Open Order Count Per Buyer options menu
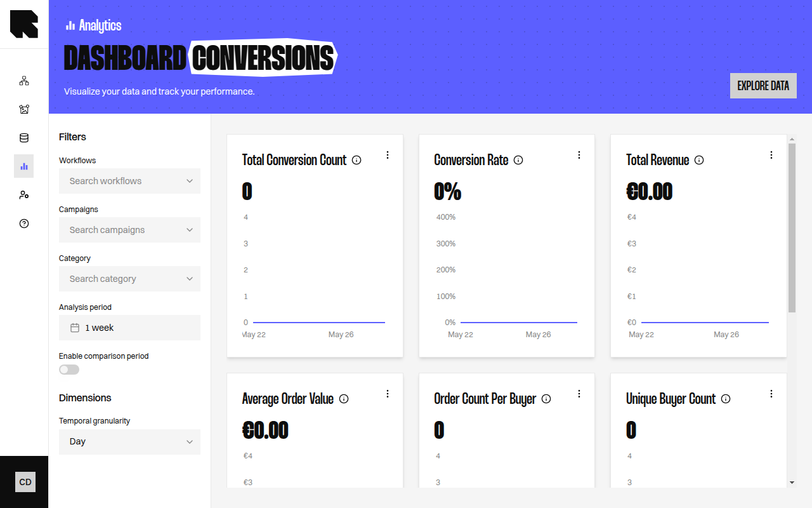Screen dimensions: 812x508 (579, 394)
